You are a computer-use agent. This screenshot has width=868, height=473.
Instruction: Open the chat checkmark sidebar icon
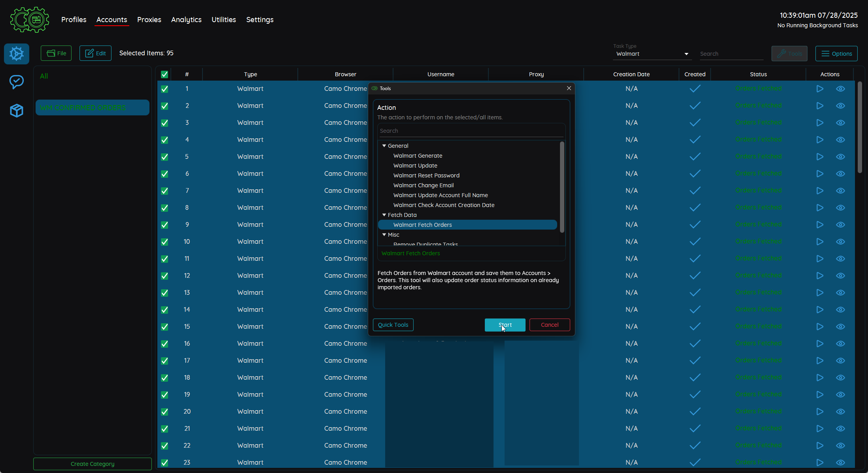pyautogui.click(x=17, y=82)
